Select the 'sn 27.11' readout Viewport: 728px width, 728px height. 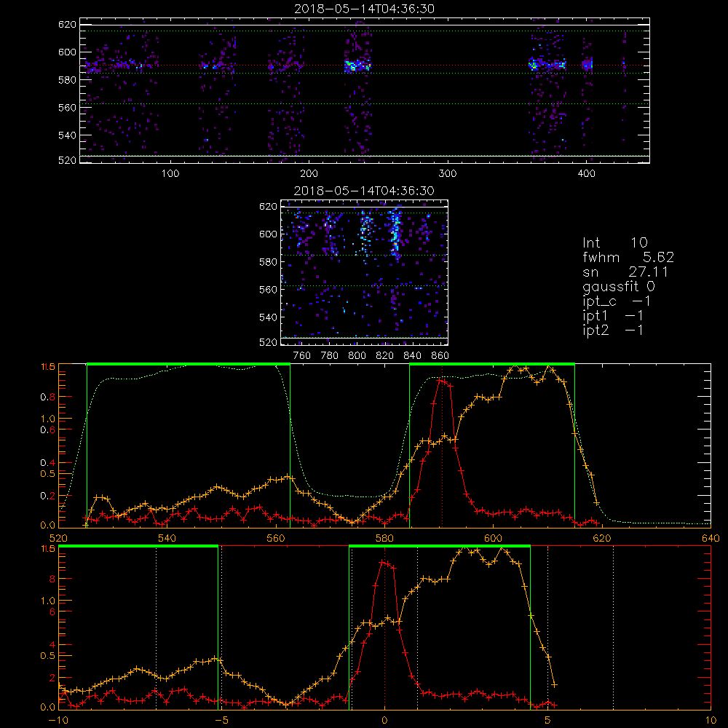pyautogui.click(x=625, y=272)
